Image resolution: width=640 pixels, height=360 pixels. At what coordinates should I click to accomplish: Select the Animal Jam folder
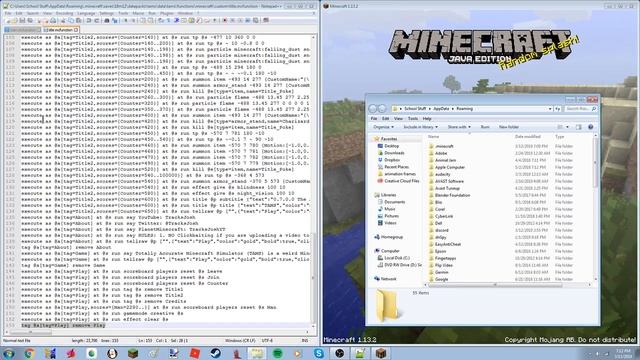(x=445, y=160)
